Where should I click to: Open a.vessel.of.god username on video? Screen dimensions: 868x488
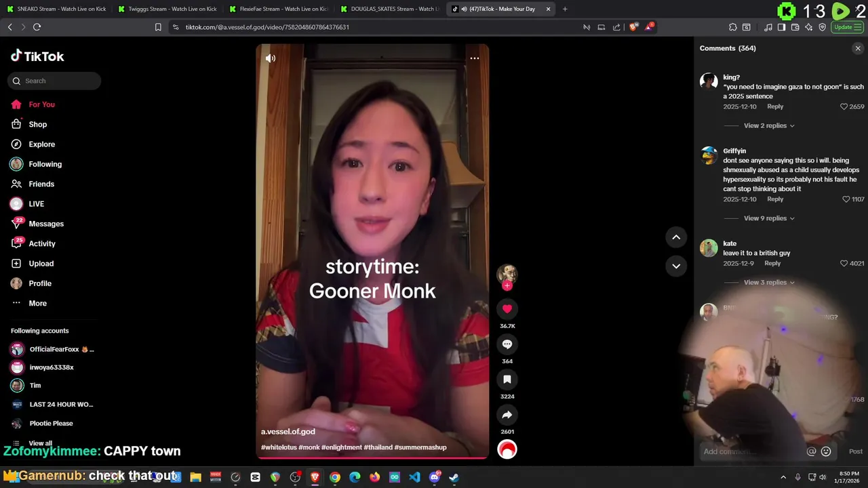coord(288,432)
